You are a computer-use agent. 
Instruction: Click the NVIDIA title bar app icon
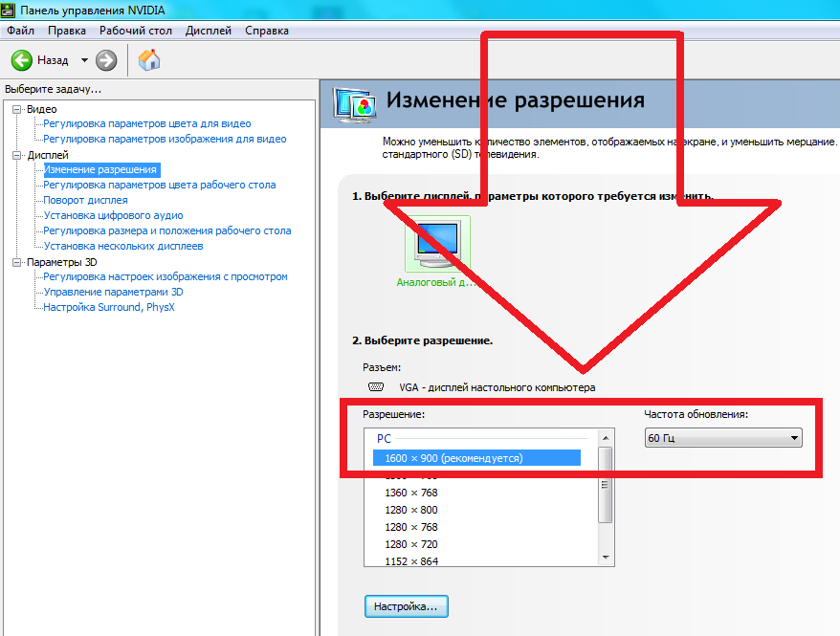click(x=8, y=11)
